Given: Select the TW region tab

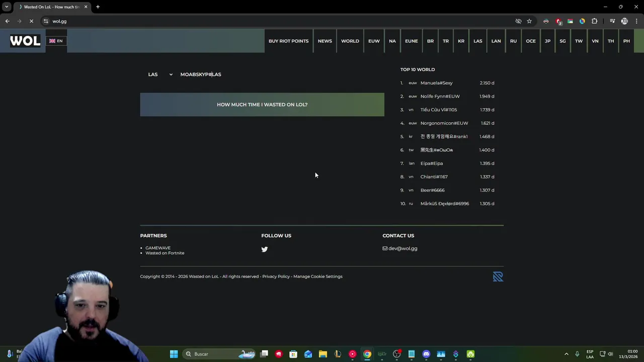Looking at the screenshot, I should [x=579, y=41].
